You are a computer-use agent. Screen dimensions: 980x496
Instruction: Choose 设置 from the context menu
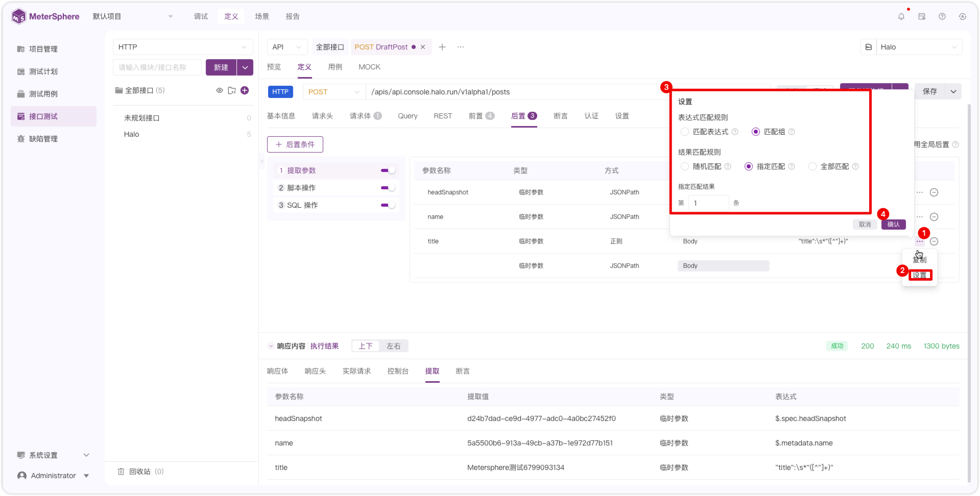pos(920,276)
